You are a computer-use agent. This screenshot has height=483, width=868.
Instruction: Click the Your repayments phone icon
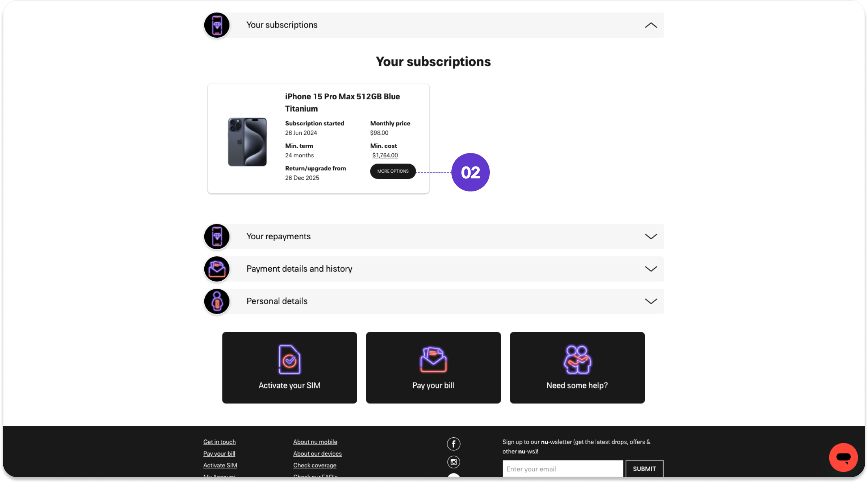click(x=217, y=236)
